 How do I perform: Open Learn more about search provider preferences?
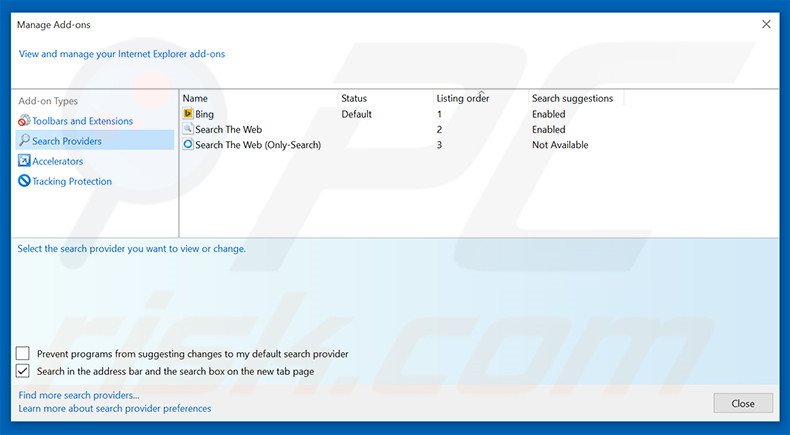pyautogui.click(x=115, y=408)
